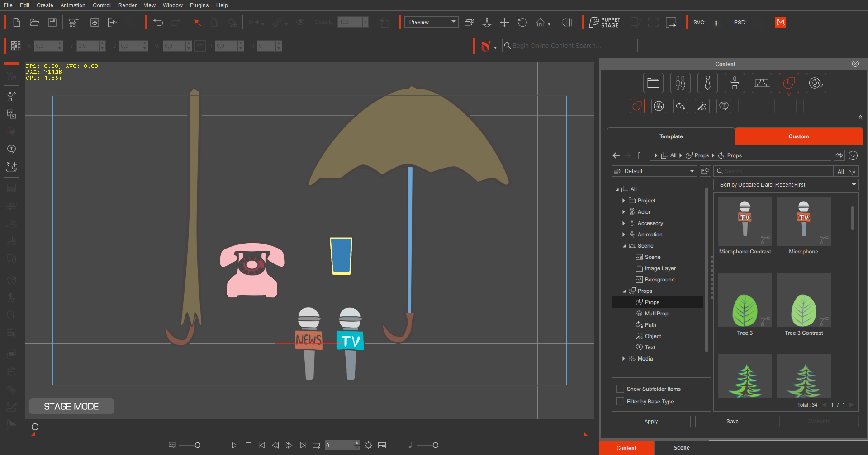This screenshot has height=455, width=868.
Task: Open the Actor content category
Action: (680, 83)
